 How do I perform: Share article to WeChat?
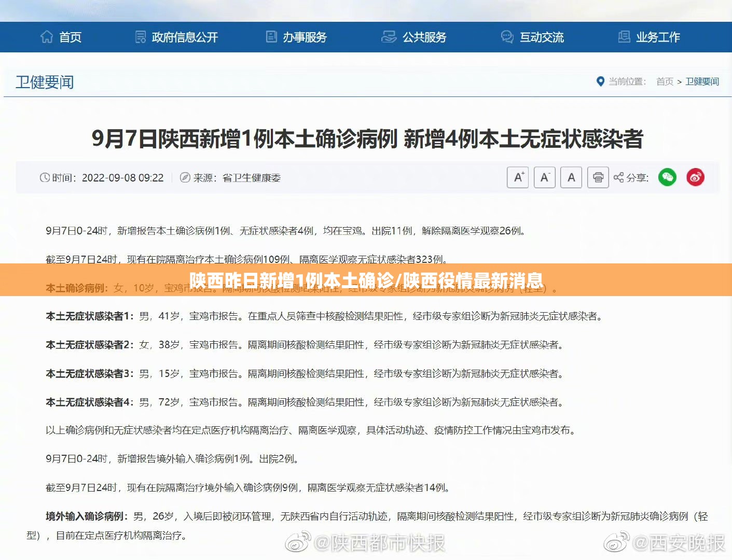pos(667,177)
